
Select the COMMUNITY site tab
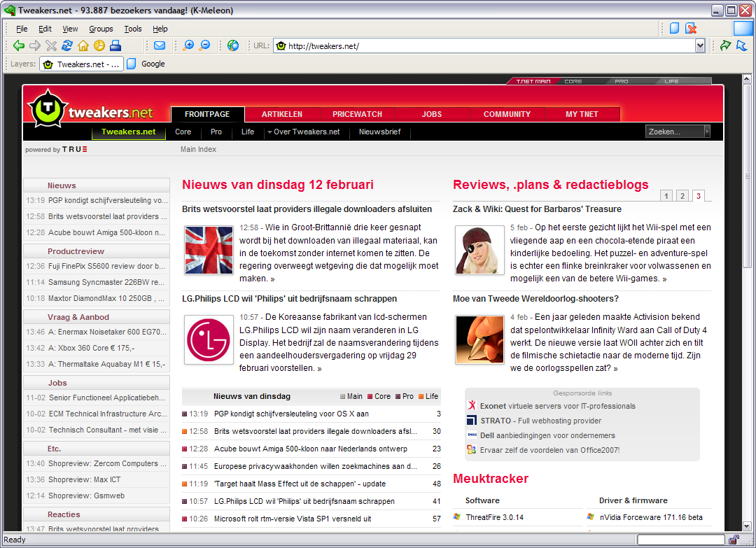coord(507,114)
